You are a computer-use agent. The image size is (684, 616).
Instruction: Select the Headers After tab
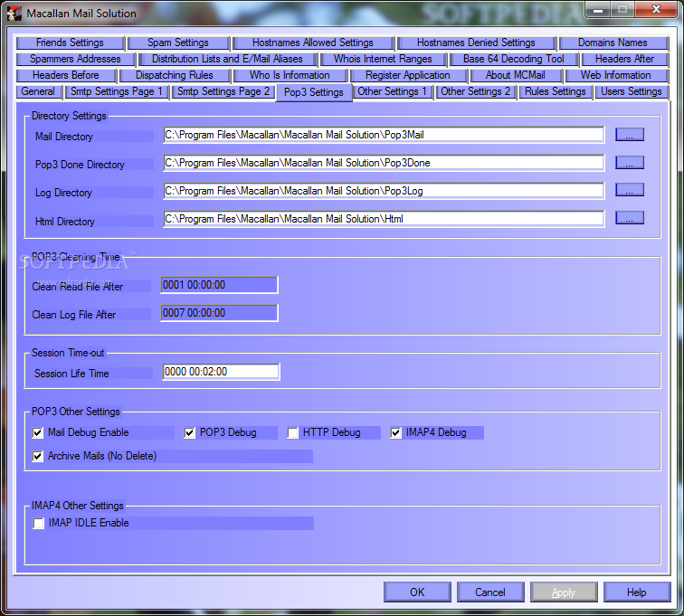point(624,59)
